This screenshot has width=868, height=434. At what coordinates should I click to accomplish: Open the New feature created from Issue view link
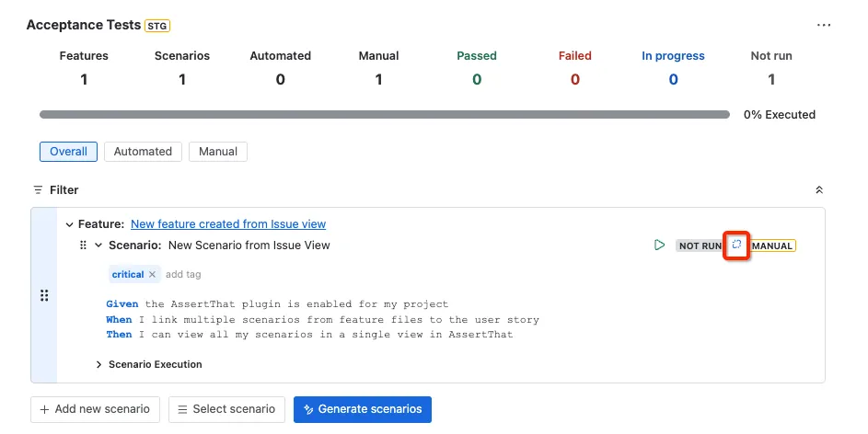pyautogui.click(x=228, y=224)
